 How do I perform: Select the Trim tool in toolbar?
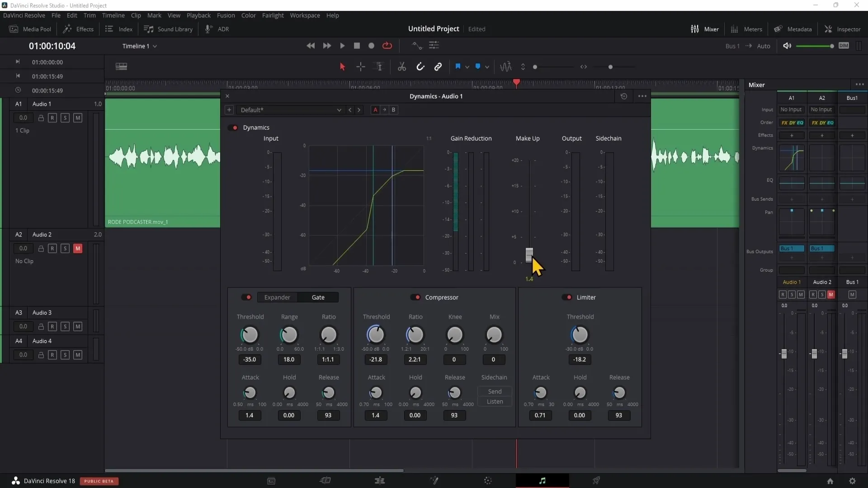379,67
